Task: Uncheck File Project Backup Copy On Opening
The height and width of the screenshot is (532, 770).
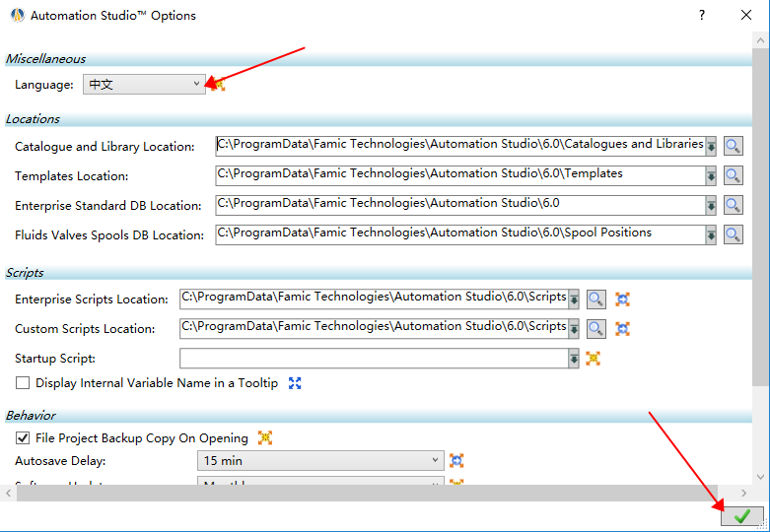Action: click(x=23, y=437)
